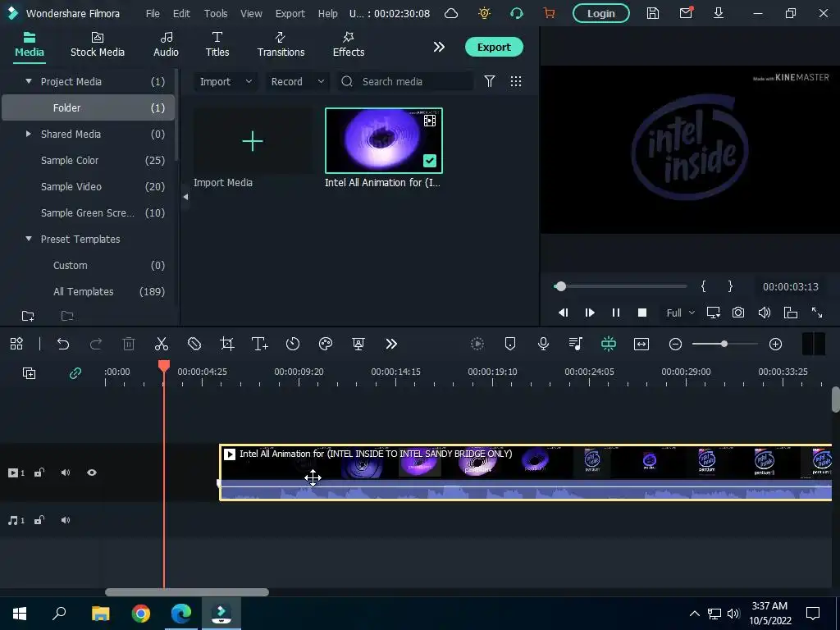The width and height of the screenshot is (840, 630).
Task: Open Google Chrome from the taskbar
Action: [141, 613]
